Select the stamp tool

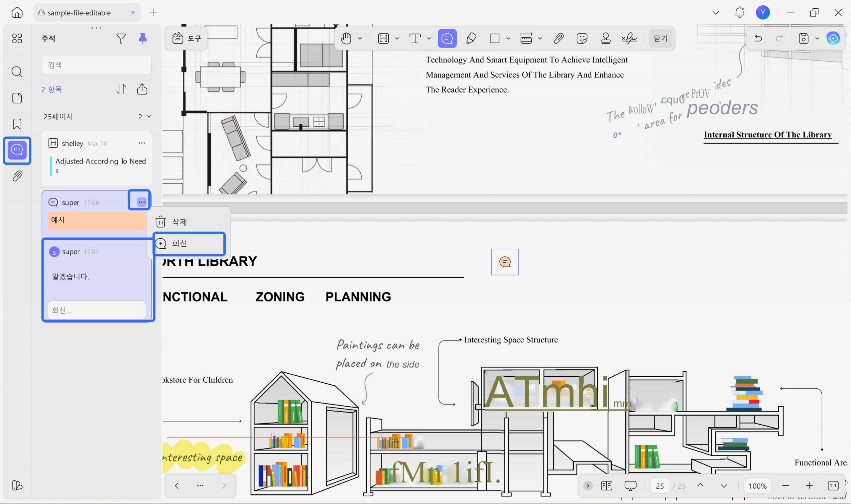tap(605, 38)
